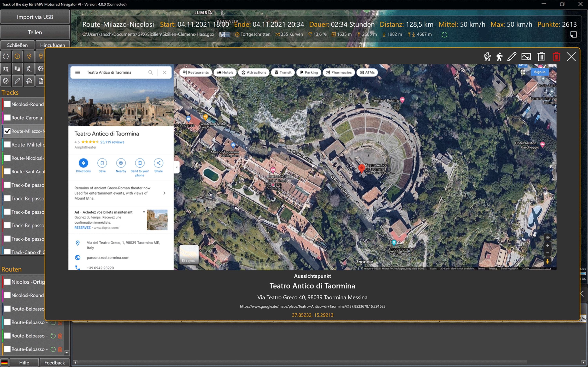Viewport: 588px width, 367px height.
Task: Click the start marker pin icon
Action: 29,56
